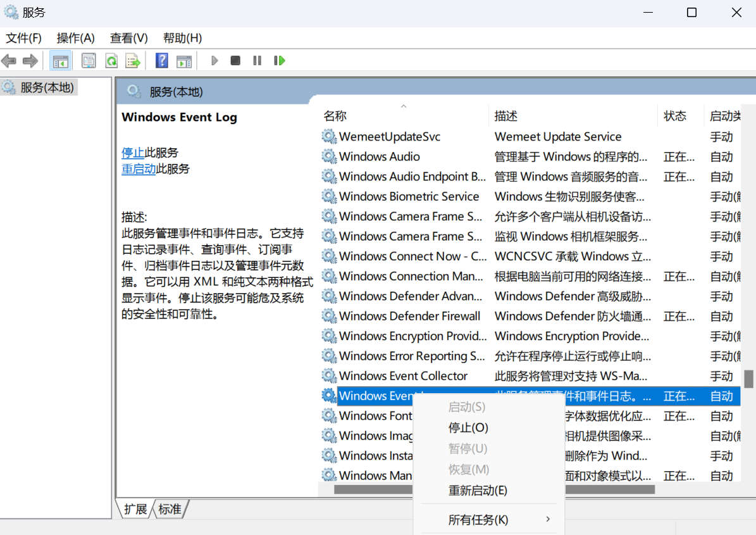756x535 pixels.
Task: Click the description '管理基于 Windows 的程序的...'
Action: [571, 156]
